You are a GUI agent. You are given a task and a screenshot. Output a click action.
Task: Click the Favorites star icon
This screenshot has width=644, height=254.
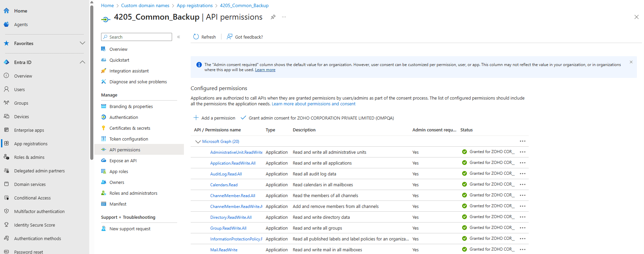[6, 43]
